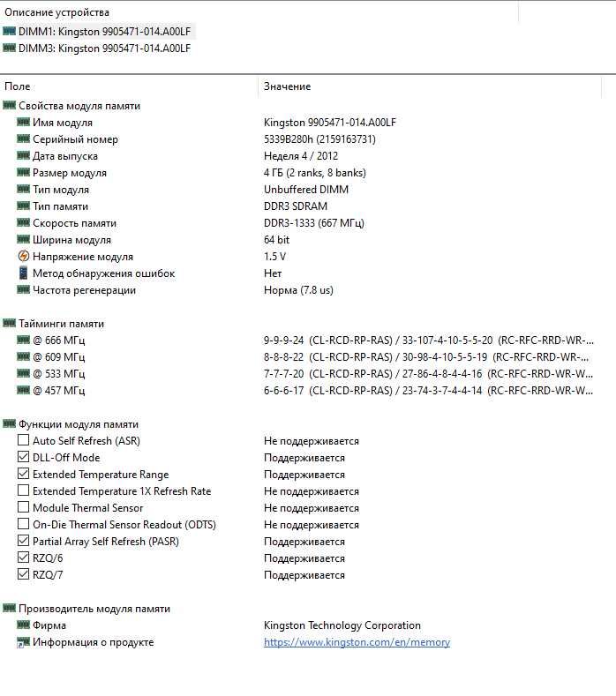The width and height of the screenshot is (616, 696).
Task: Select value Kingston Technology Corporation
Action: tap(342, 625)
